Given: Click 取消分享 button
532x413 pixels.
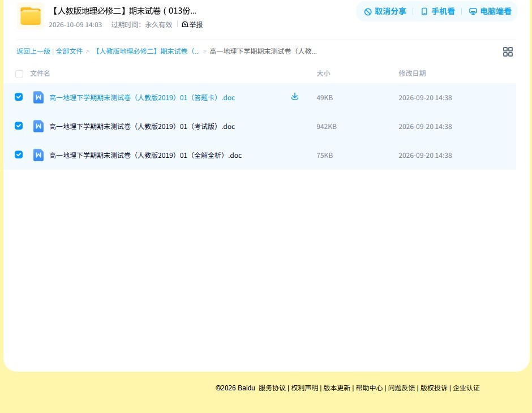Looking at the screenshot, I should [385, 11].
